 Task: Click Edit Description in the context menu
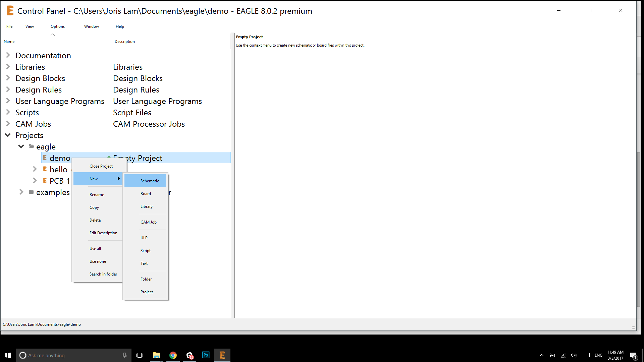103,233
